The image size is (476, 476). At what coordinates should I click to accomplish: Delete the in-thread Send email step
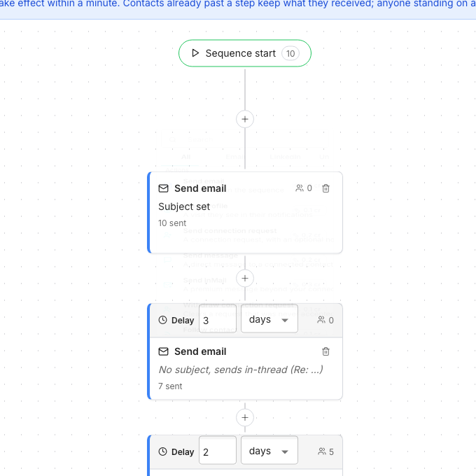coord(325,351)
